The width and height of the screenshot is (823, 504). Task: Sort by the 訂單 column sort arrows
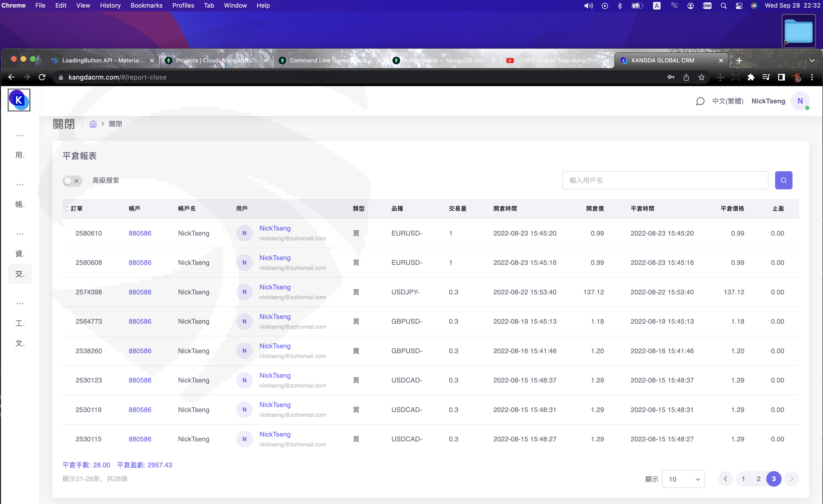[x=66, y=208]
